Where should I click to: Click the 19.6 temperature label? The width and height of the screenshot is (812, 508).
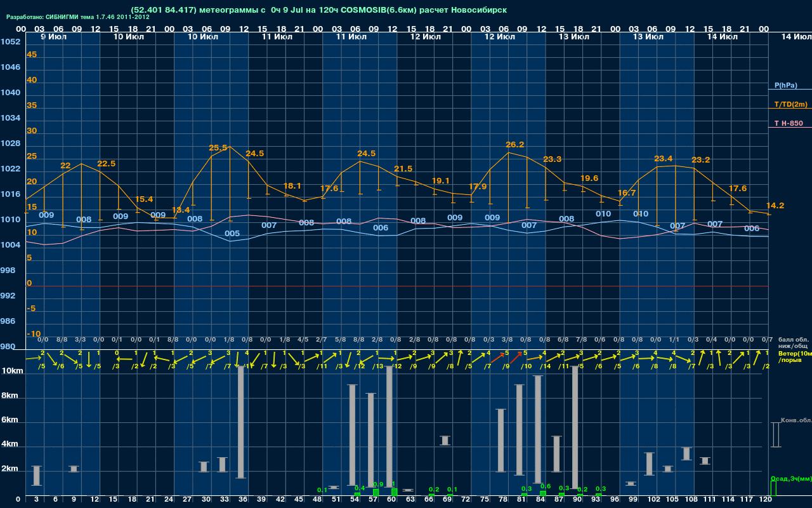tap(589, 178)
